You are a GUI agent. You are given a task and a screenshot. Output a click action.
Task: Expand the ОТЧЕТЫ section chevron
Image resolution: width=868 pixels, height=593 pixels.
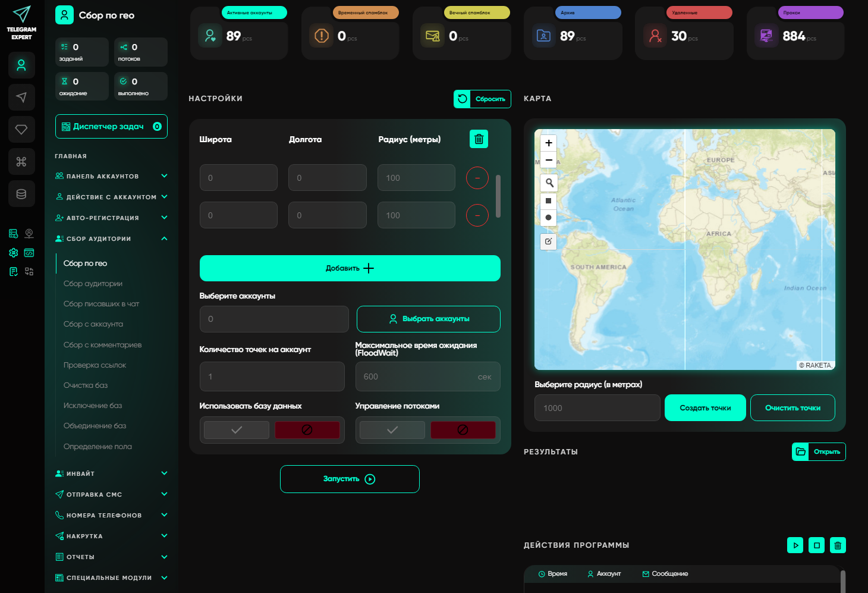[x=165, y=557]
